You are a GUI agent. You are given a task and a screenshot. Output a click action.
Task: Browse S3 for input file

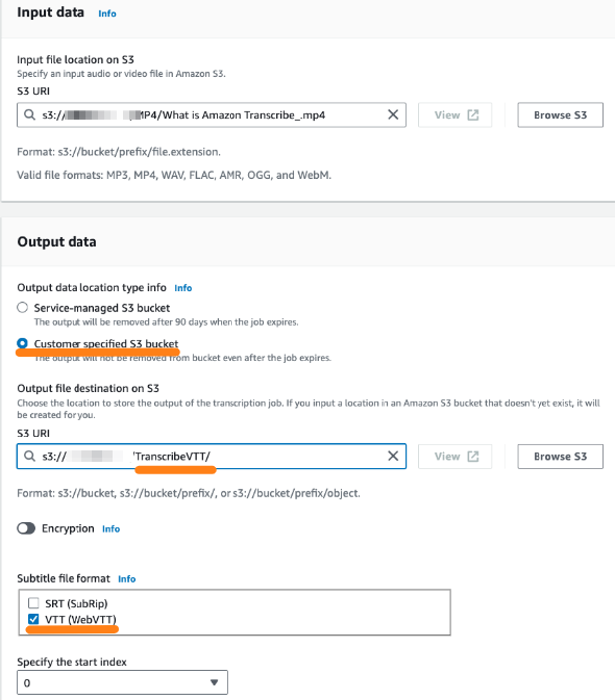point(560,115)
